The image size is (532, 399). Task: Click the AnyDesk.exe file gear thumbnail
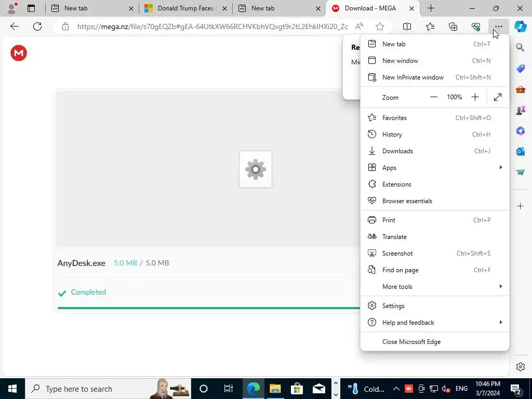pyautogui.click(x=256, y=169)
